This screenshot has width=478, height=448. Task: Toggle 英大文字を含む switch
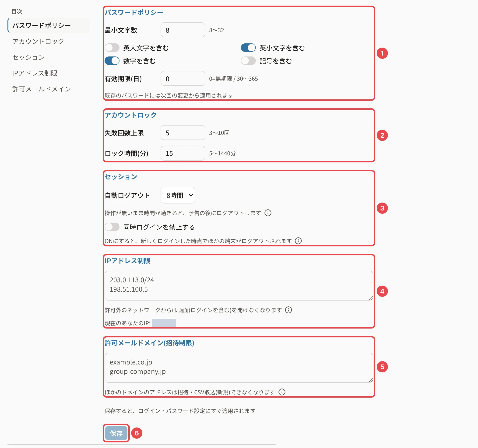(x=112, y=48)
